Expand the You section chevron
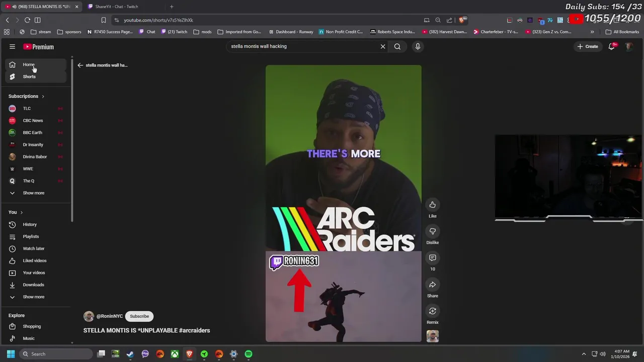Viewport: 644px width, 362px height. (21, 212)
